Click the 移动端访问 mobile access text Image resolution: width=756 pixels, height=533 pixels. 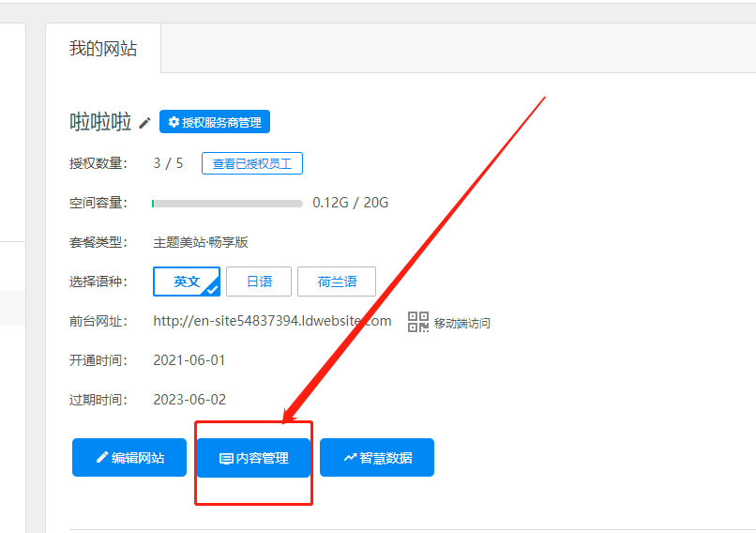click(461, 324)
